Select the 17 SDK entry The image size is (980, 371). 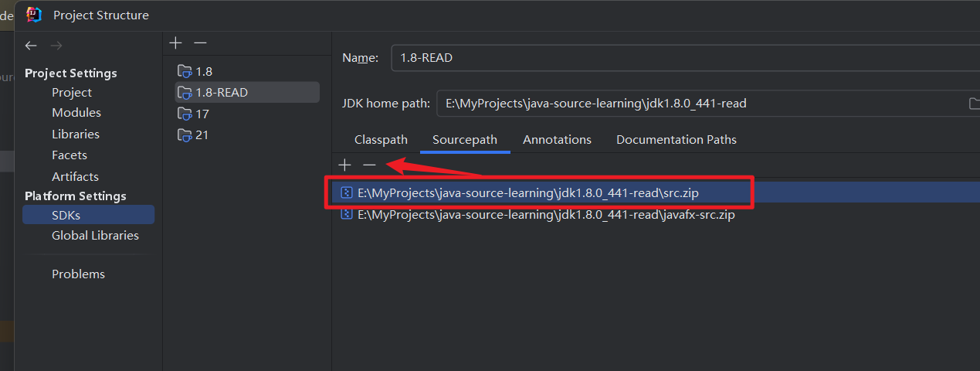point(202,114)
